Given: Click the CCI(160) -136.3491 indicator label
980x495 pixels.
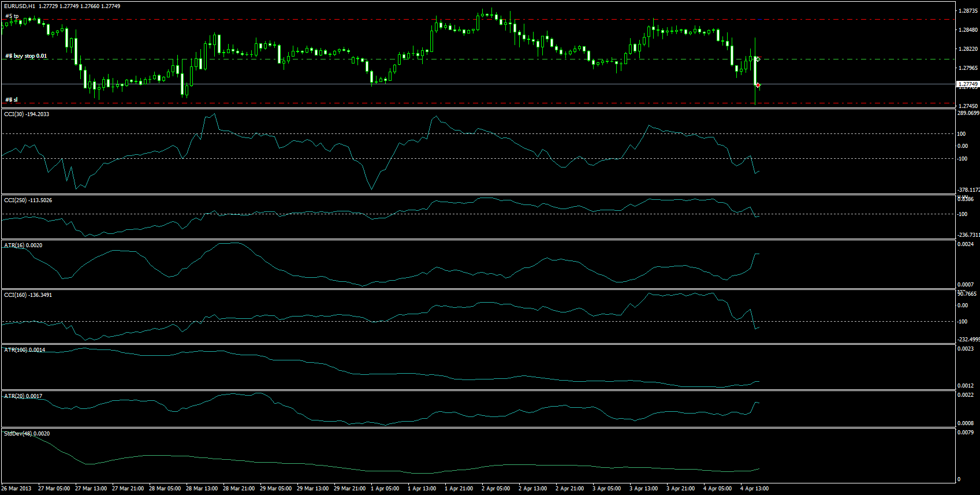Looking at the screenshot, I should pos(28,295).
